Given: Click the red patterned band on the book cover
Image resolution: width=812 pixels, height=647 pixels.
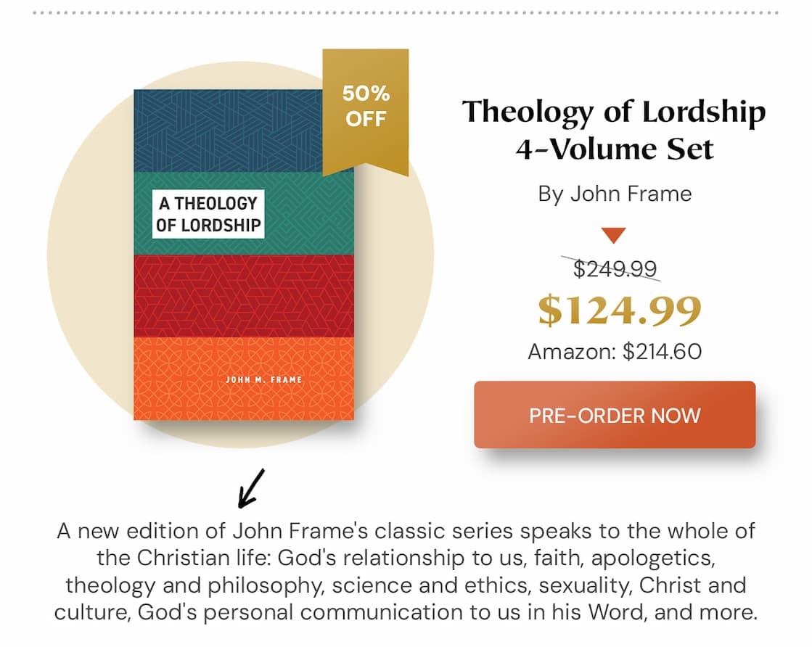Looking at the screenshot, I should (x=244, y=295).
